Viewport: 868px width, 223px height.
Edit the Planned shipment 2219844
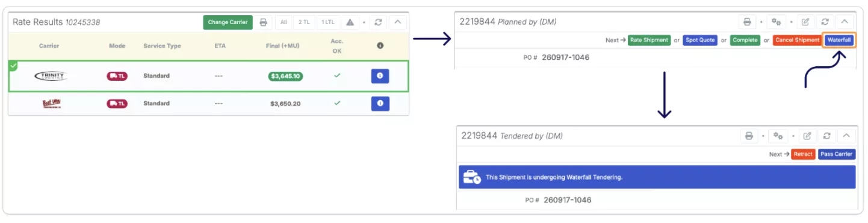pyautogui.click(x=805, y=22)
